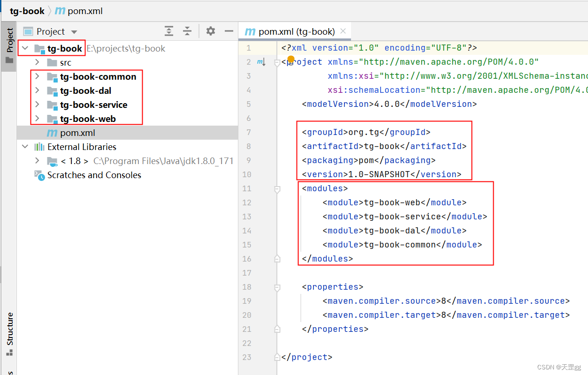Viewport: 588px width, 375px height.
Task: Click the modelVersion value 4.0.0
Action: click(387, 104)
